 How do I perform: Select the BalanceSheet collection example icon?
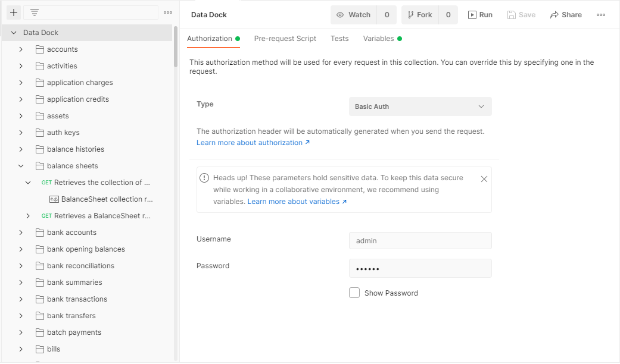tap(54, 199)
